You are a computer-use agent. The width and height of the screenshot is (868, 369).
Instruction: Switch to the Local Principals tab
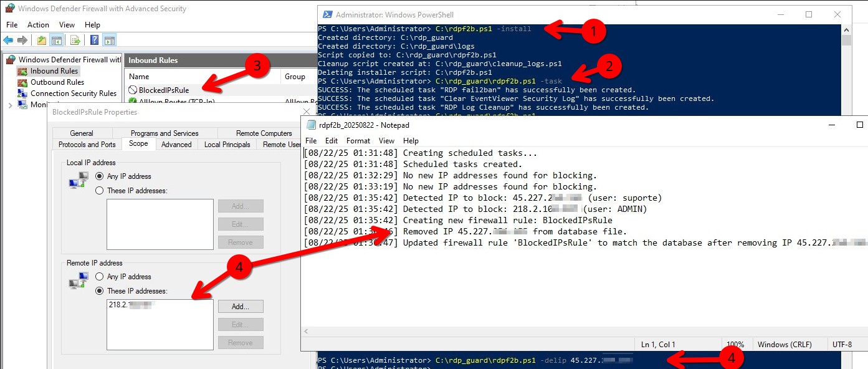(227, 145)
